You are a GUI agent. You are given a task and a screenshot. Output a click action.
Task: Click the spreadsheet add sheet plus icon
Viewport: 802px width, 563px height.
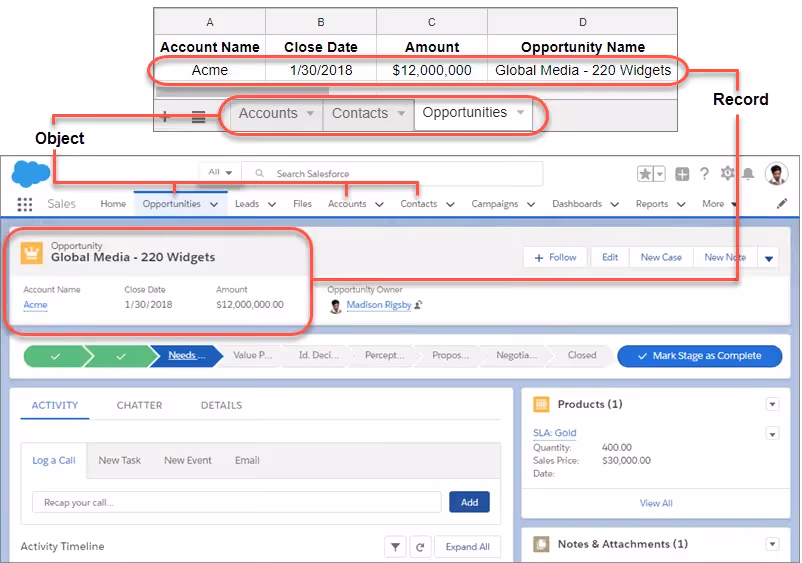pyautogui.click(x=165, y=117)
